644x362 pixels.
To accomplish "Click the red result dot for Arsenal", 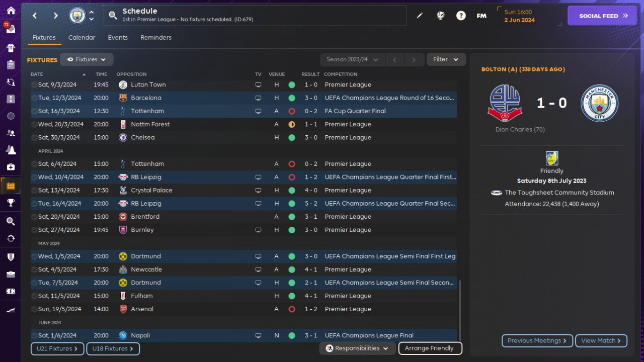I will coord(291,309).
